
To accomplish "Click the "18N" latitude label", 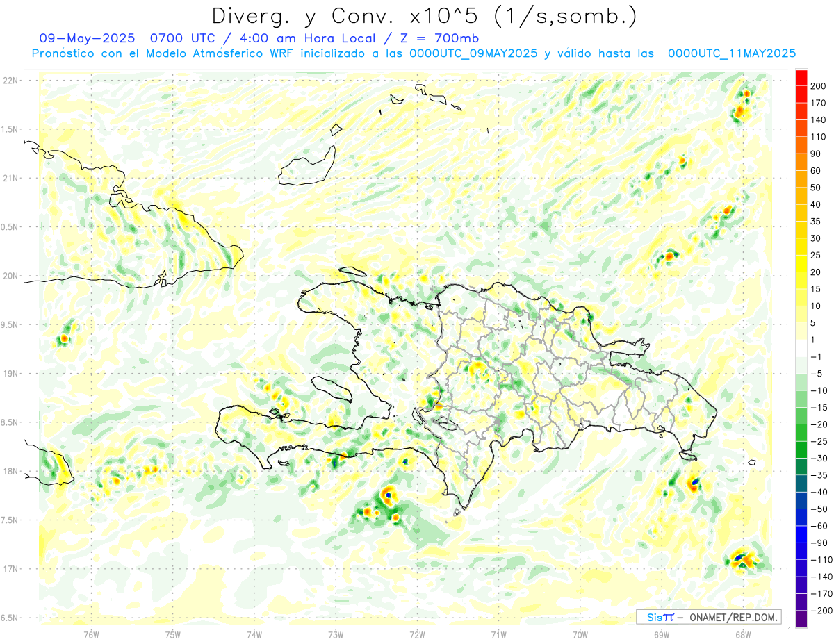I will pyautogui.click(x=11, y=471).
